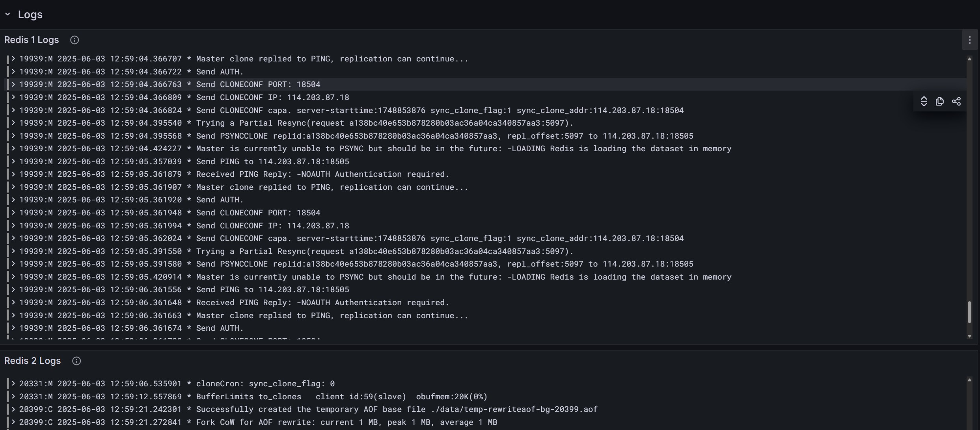
Task: Click the Redis 1 Logs panel title
Action: click(x=32, y=40)
